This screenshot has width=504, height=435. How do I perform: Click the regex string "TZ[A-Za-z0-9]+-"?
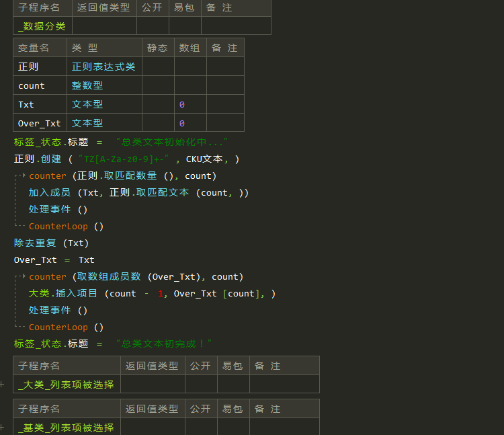[x=124, y=159]
